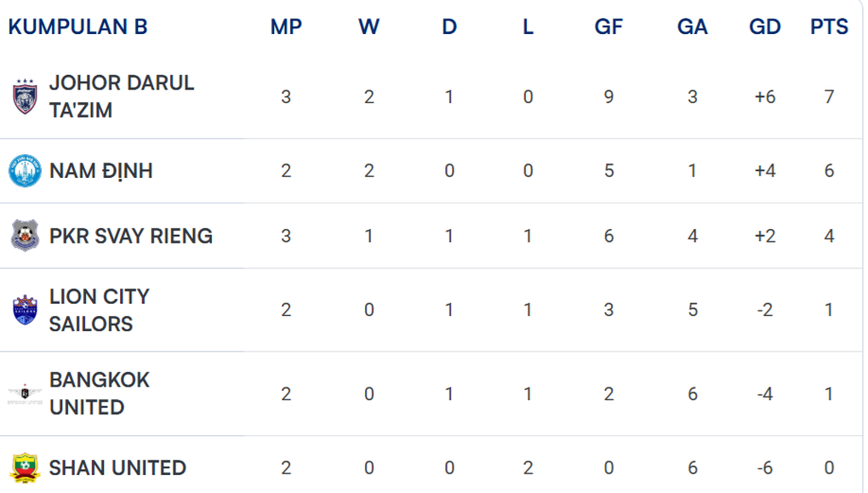Click the Nam Định team logo
The width and height of the screenshot is (868, 493).
[x=24, y=171]
